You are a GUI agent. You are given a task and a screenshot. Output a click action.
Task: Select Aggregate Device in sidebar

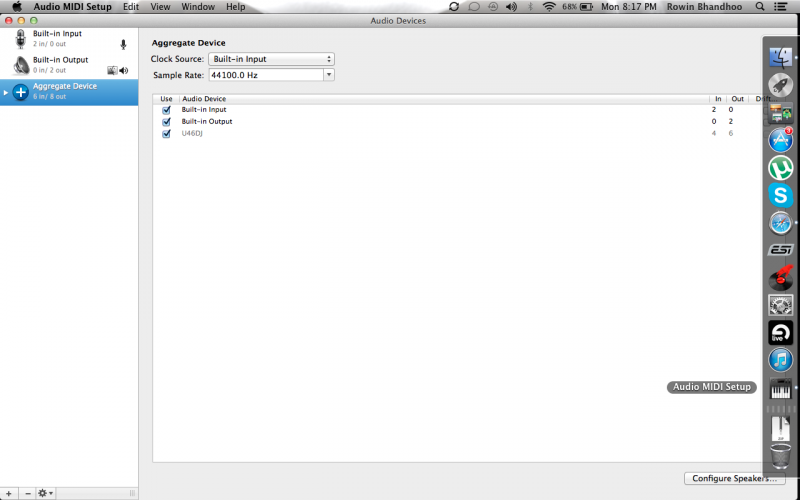point(69,92)
